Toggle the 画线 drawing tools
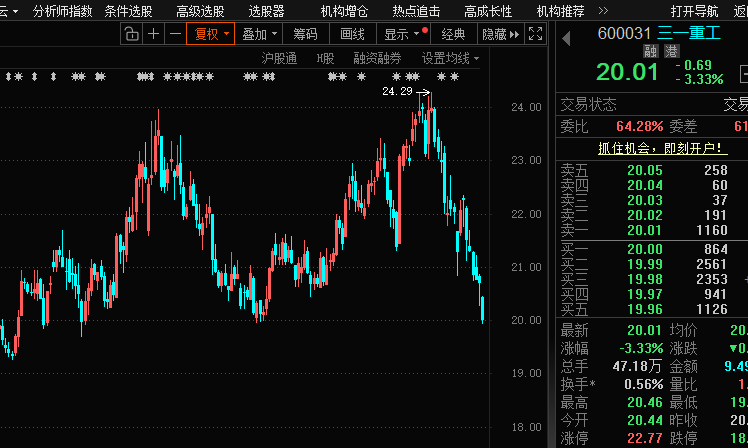Image resolution: width=748 pixels, height=448 pixels. coord(352,34)
